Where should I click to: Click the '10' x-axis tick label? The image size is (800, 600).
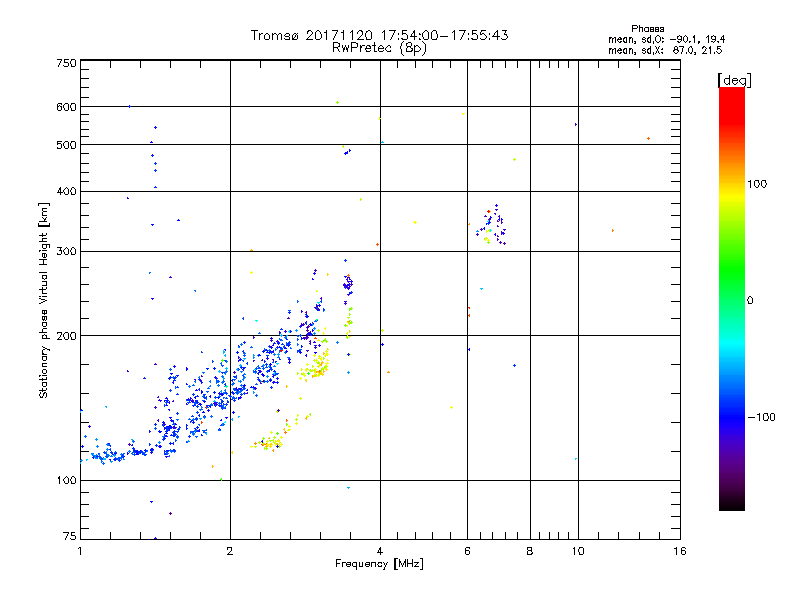(578, 551)
